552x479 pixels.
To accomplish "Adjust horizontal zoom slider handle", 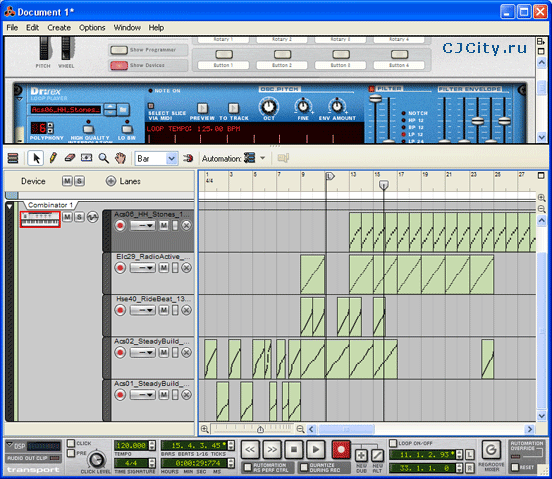I will [260, 429].
